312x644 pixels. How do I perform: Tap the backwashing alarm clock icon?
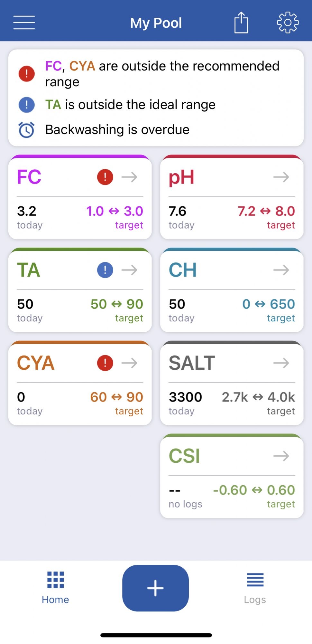[26, 130]
